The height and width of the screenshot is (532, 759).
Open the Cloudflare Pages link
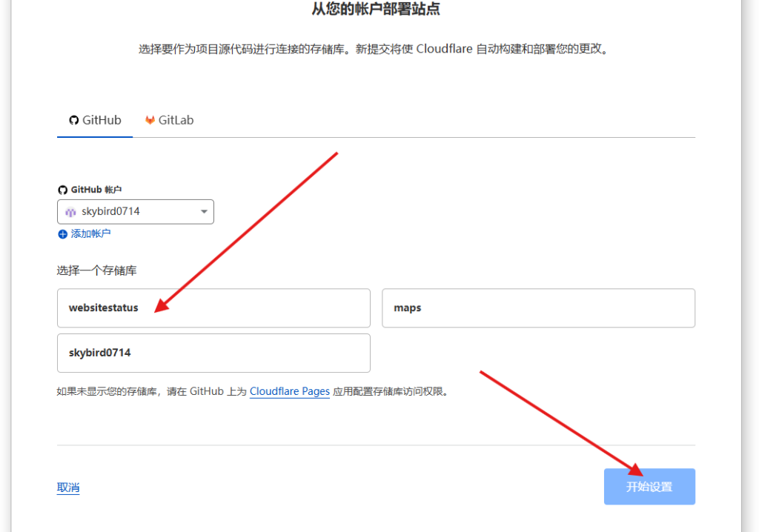point(290,391)
